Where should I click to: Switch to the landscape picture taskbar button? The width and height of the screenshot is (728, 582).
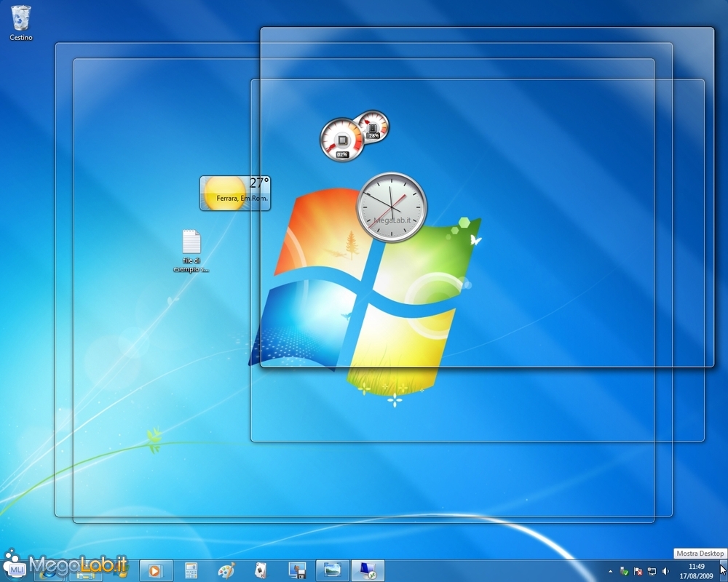pos(333,570)
